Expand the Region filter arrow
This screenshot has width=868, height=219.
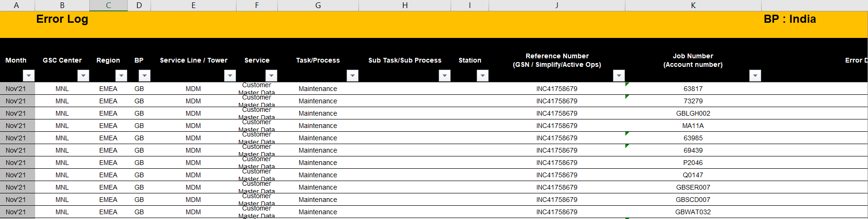point(122,75)
